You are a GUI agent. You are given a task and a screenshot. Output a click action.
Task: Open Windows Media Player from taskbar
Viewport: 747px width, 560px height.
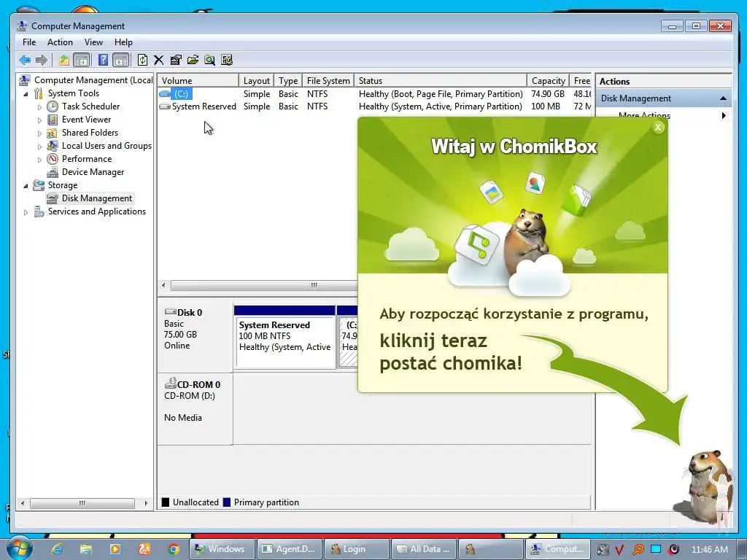pyautogui.click(x=115, y=549)
